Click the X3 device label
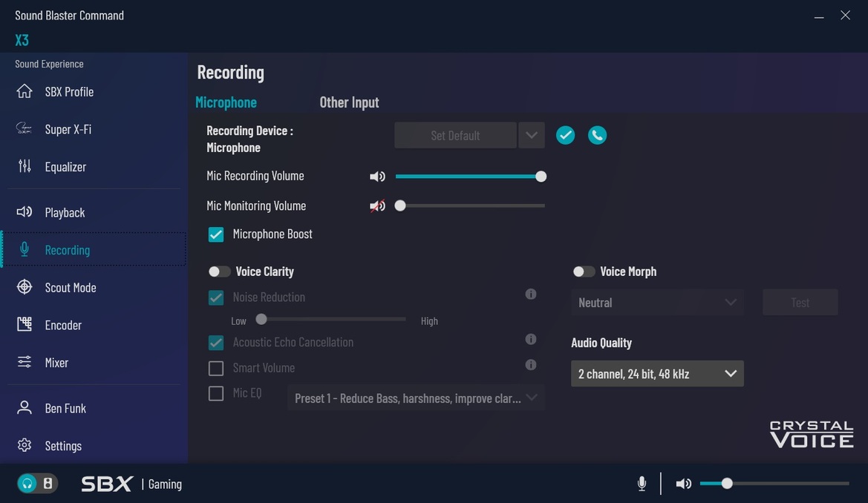Viewport: 868px width, 503px height. 22,40
